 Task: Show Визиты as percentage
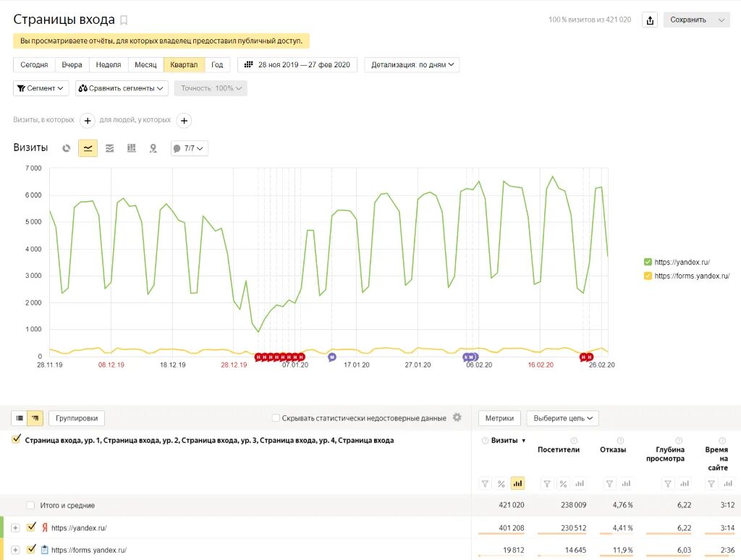point(501,483)
